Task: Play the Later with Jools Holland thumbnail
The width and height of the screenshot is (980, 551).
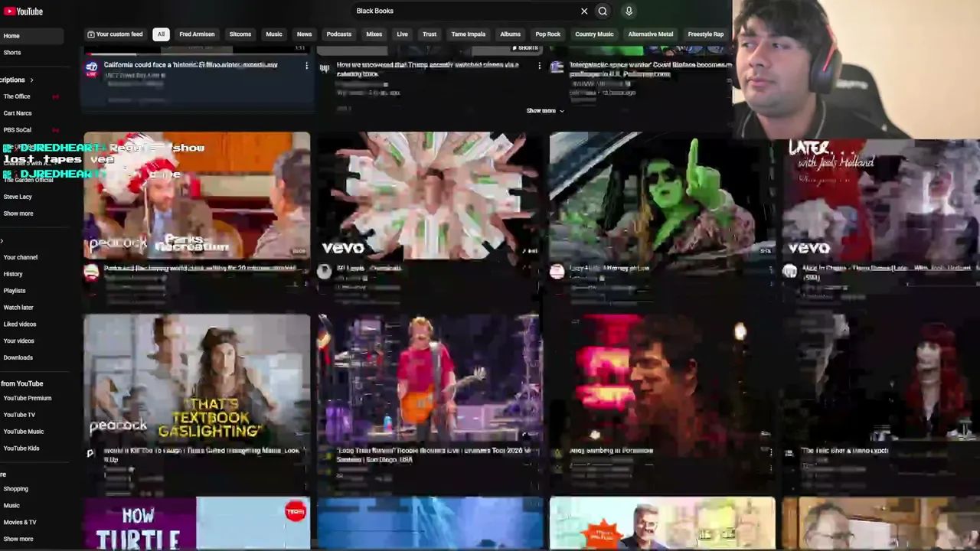Action: pos(881,199)
